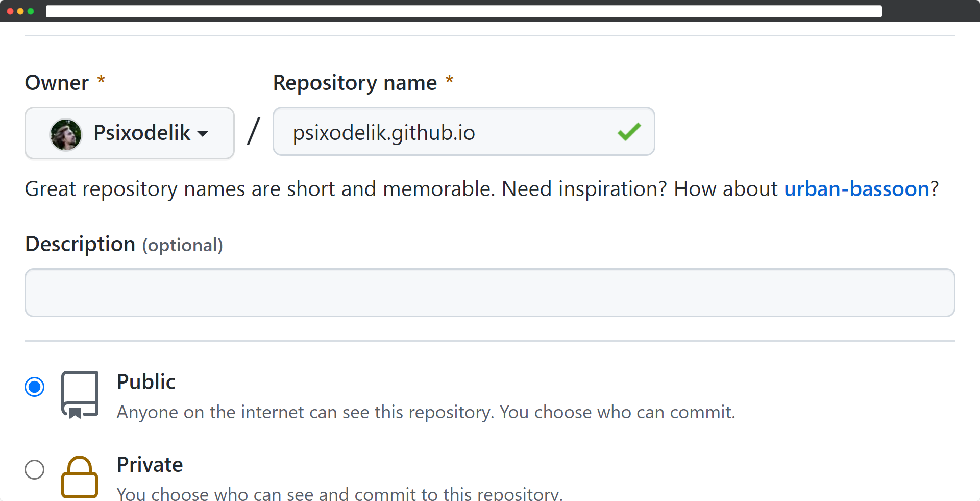
Task: Click the book icon next to Public
Action: tap(80, 393)
